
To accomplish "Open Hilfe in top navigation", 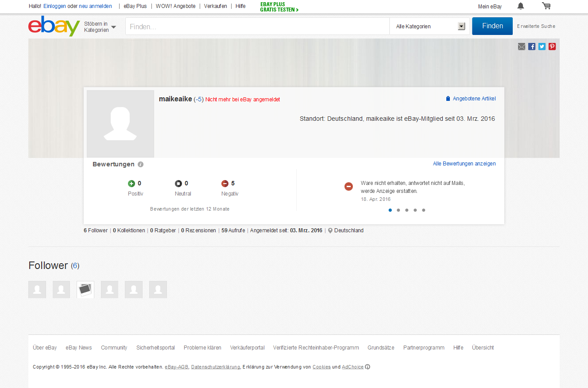I will 240,6.
